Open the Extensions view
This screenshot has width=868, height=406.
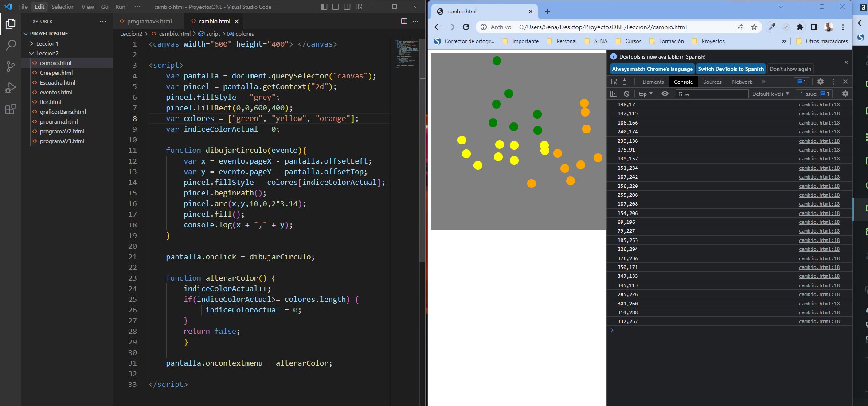(11, 109)
